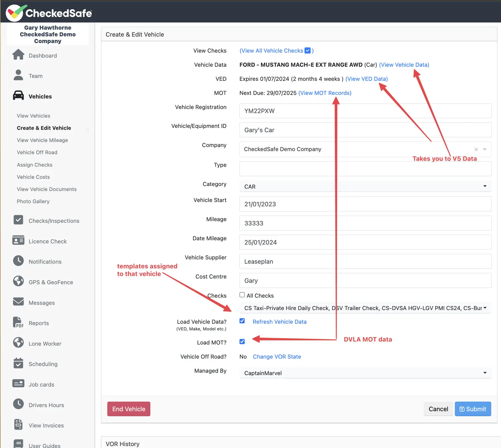The image size is (501, 448).
Task: Click the View Invoices document icon
Action: 18,425
